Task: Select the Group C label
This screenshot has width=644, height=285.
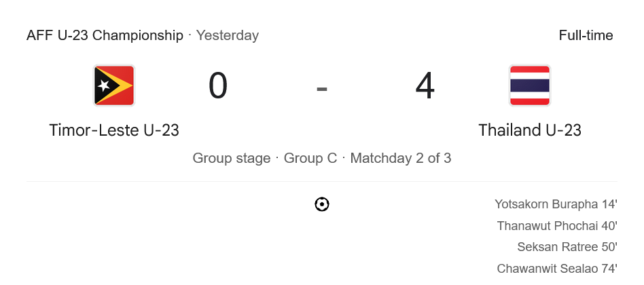Action: 310,158
